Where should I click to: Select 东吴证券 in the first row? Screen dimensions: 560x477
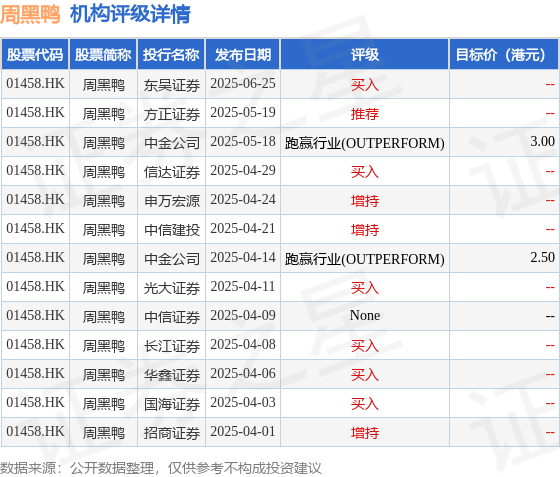point(171,85)
